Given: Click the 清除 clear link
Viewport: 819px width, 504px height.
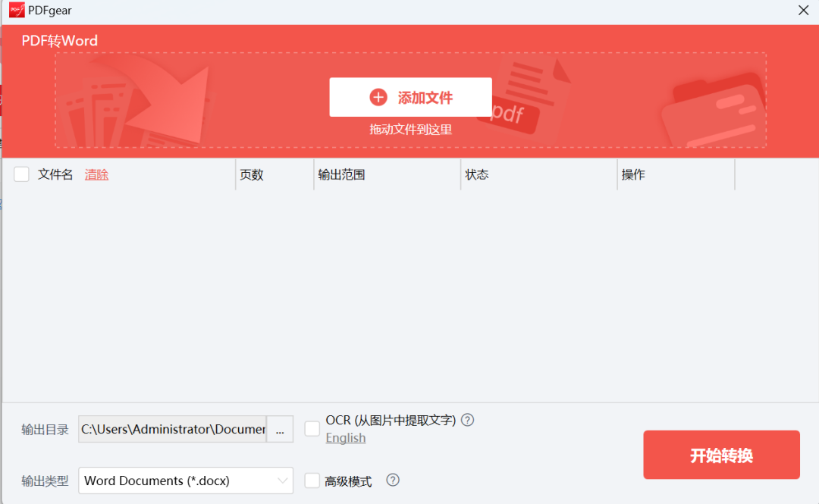Looking at the screenshot, I should (x=96, y=174).
